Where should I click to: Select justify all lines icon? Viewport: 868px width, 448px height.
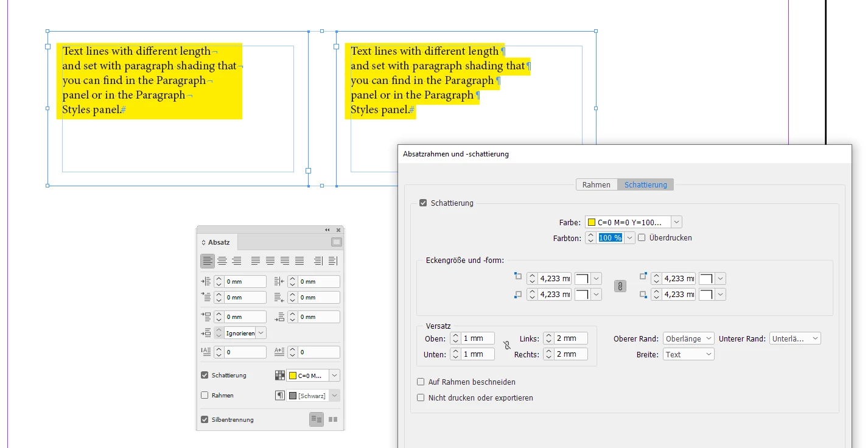coord(299,261)
